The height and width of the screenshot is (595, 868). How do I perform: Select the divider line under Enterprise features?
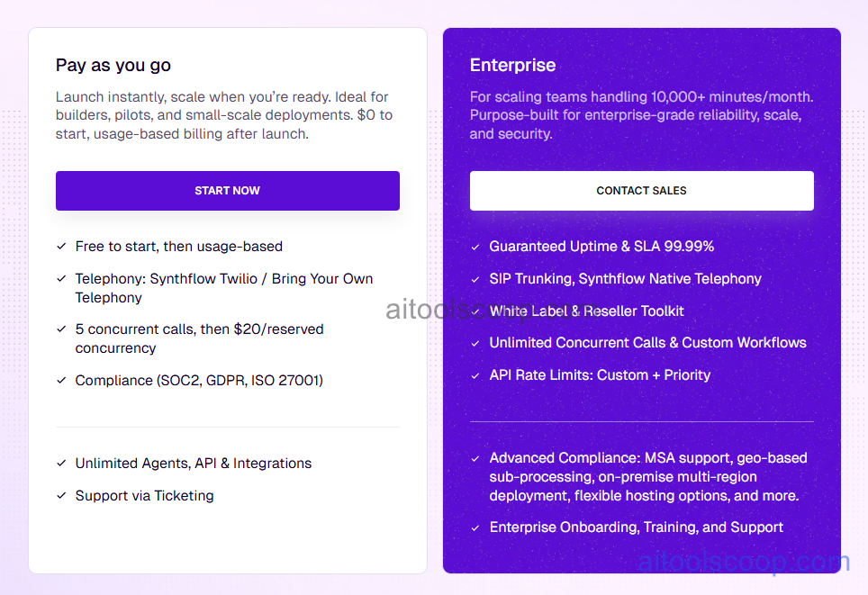(x=641, y=419)
